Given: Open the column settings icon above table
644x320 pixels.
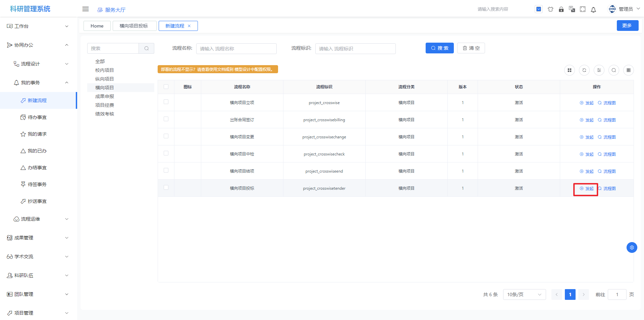Looking at the screenshot, I should tap(599, 70).
